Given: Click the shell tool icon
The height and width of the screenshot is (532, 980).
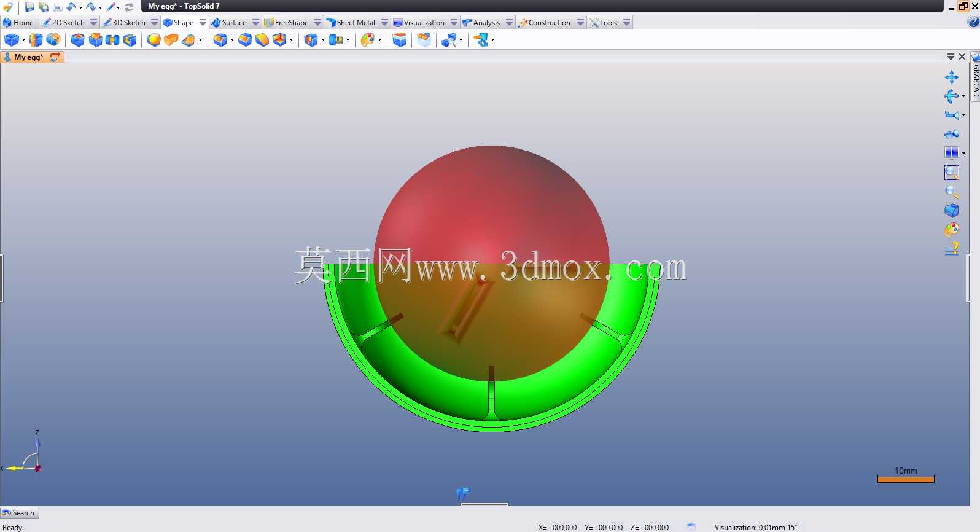Looking at the screenshot, I should [279, 41].
